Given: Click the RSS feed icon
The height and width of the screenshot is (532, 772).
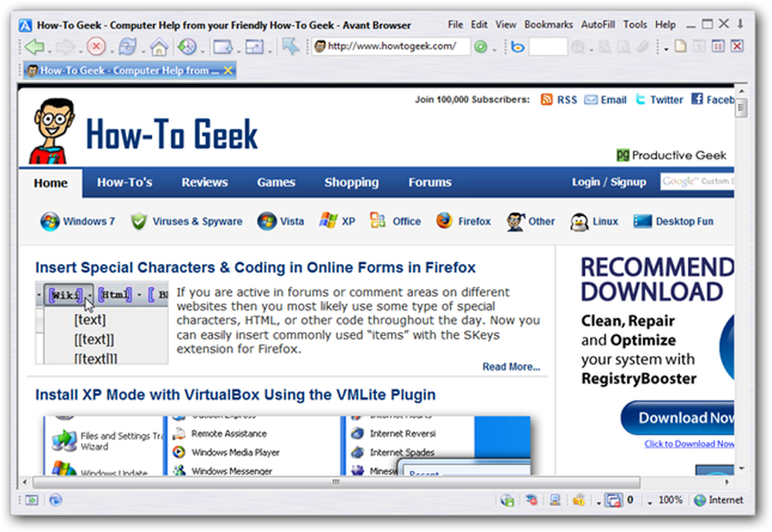Looking at the screenshot, I should click(547, 100).
